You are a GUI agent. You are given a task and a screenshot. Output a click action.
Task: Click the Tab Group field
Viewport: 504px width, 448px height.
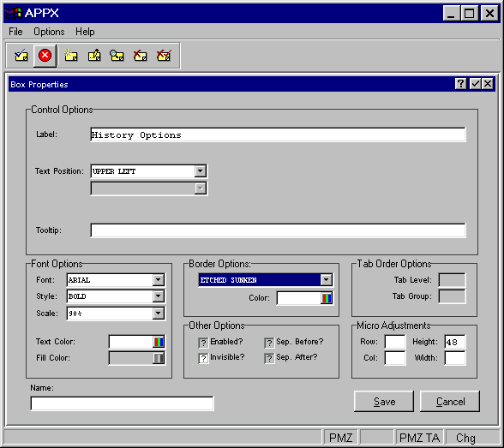452,296
